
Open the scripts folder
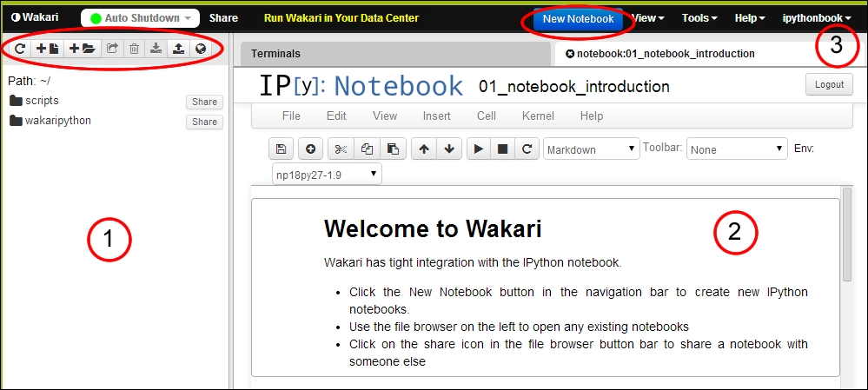point(35,101)
